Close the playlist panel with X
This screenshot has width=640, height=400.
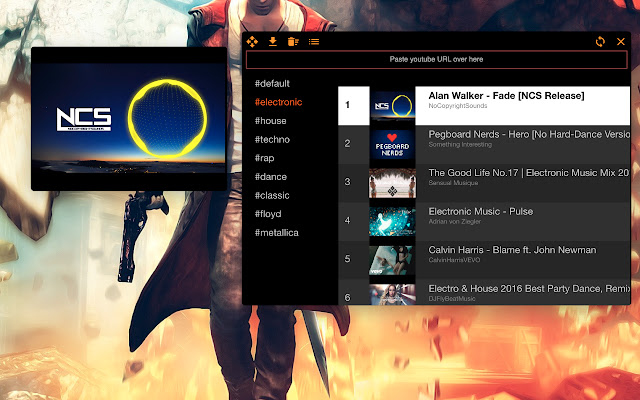(x=621, y=42)
